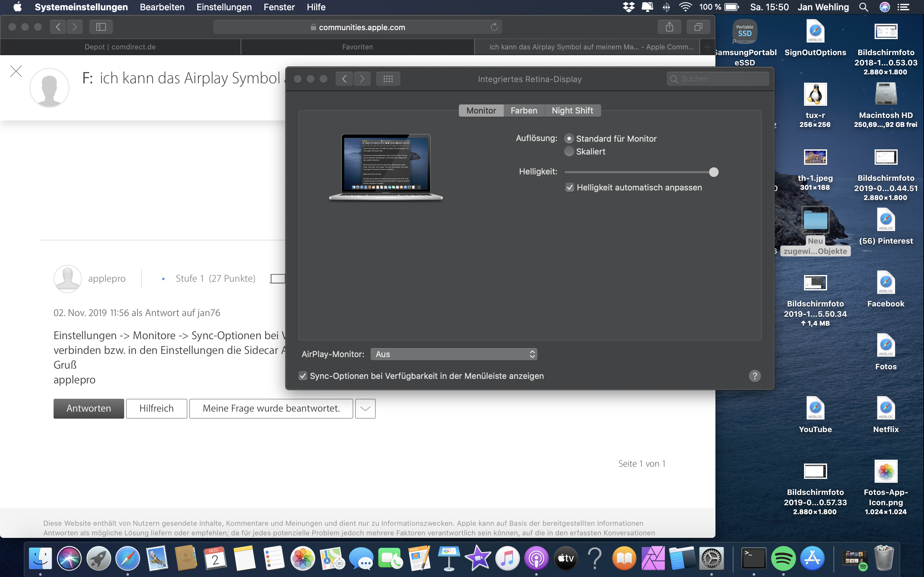This screenshot has height=577, width=924.
Task: Click the help question mark button
Action: coord(755,376)
